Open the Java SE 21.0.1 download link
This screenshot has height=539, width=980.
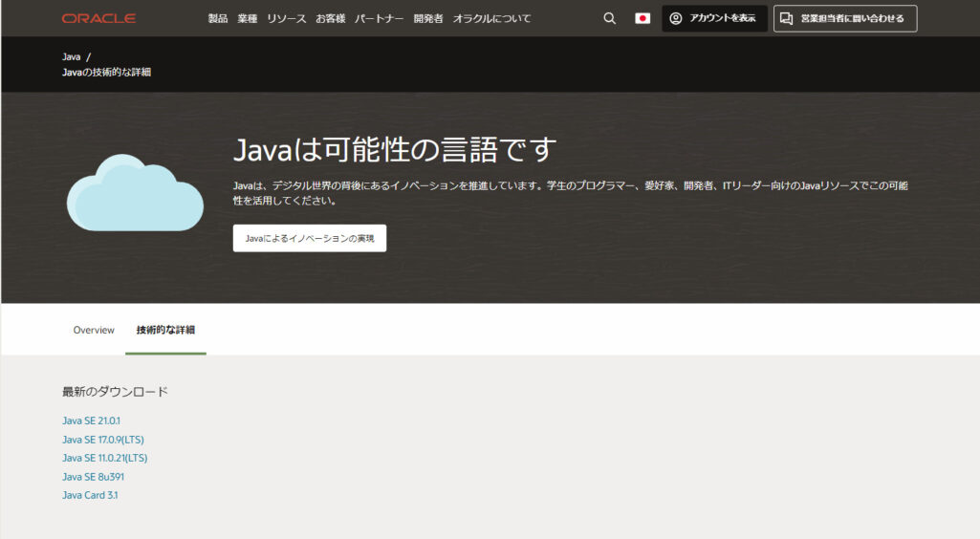click(x=91, y=420)
